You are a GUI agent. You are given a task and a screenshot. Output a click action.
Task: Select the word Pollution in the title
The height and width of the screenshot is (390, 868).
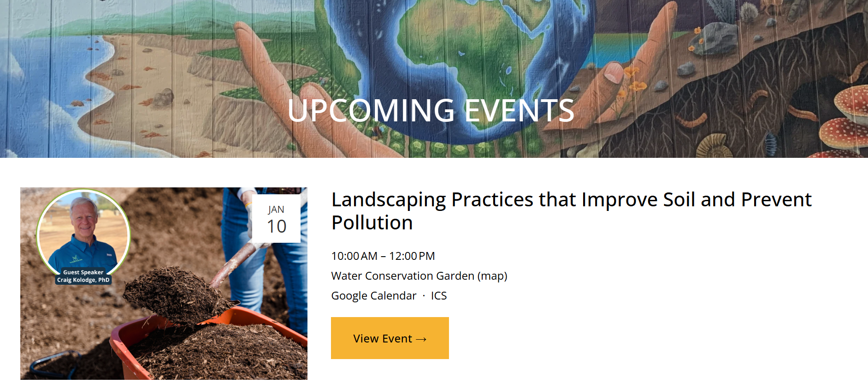(372, 222)
